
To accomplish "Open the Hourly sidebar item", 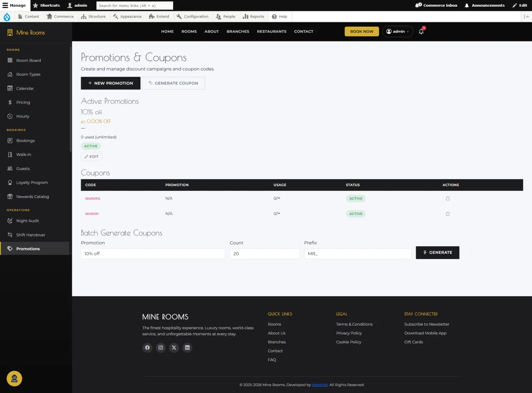I will 35,116.
